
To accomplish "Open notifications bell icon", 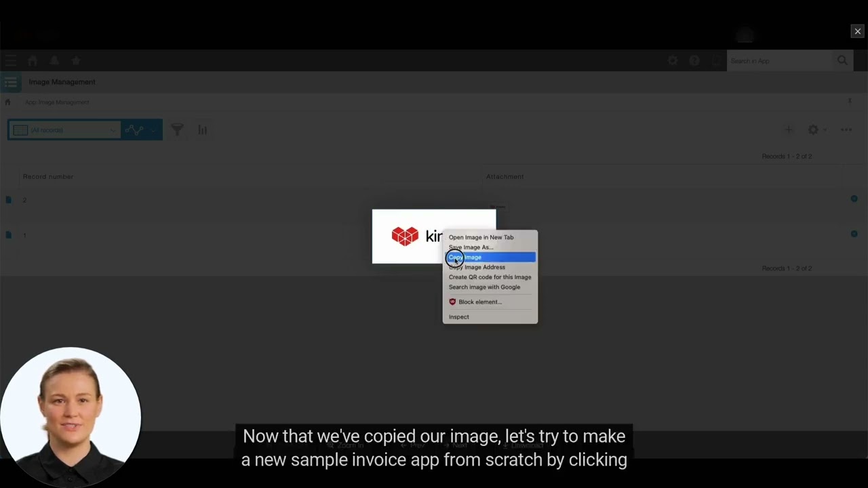I will [x=54, y=60].
